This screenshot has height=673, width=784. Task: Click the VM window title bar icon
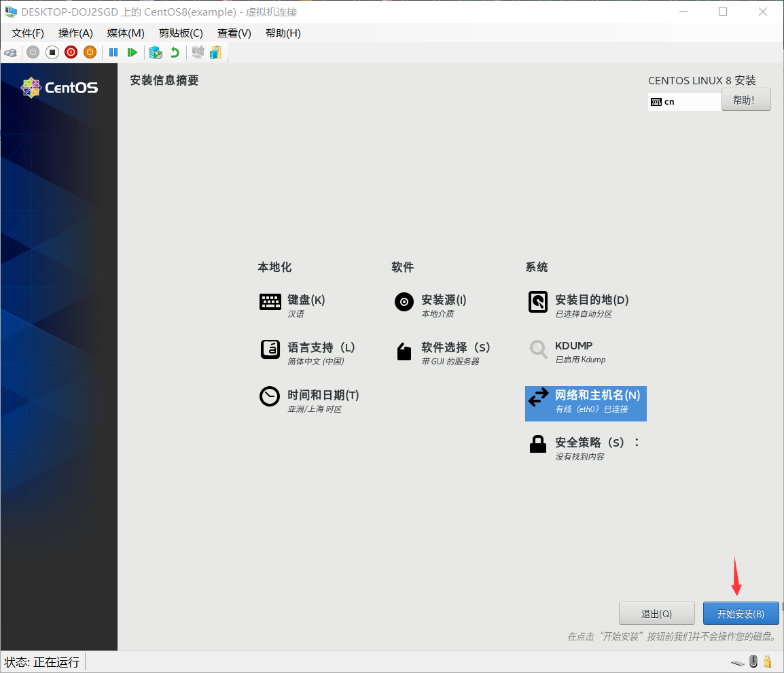click(10, 12)
